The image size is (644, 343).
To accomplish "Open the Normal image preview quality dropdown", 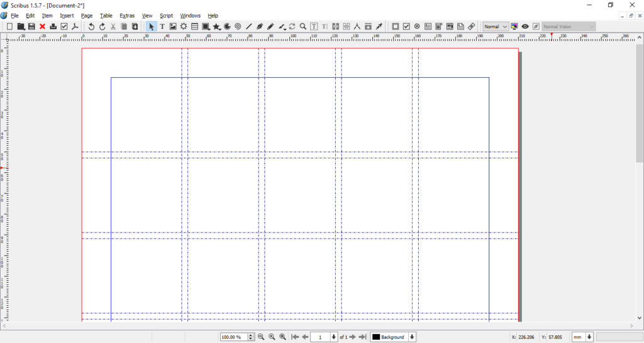I will point(496,26).
